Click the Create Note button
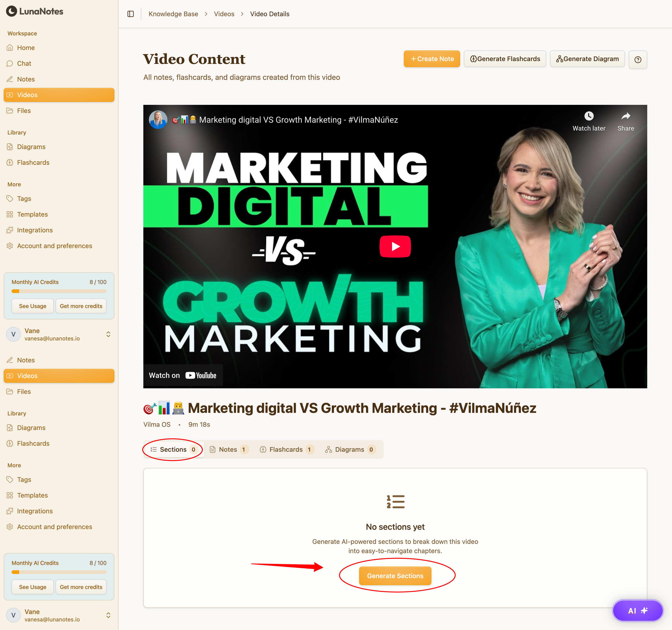672x630 pixels. [x=432, y=59]
